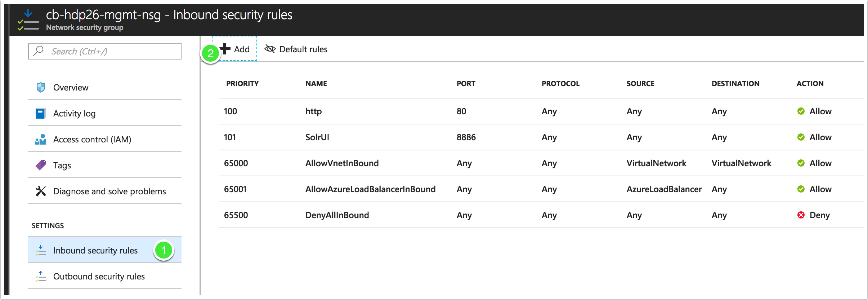Toggle visibility of Default rules

pyautogui.click(x=296, y=49)
